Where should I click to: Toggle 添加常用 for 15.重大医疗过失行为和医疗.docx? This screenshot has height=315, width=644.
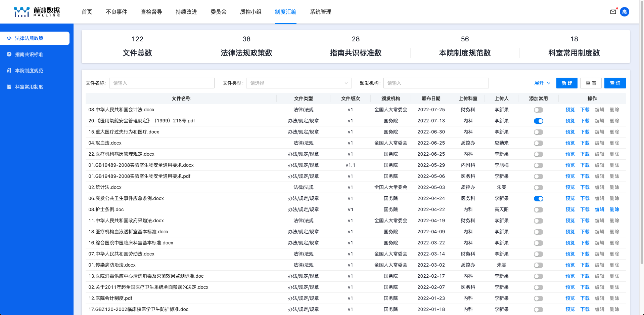[x=539, y=132]
